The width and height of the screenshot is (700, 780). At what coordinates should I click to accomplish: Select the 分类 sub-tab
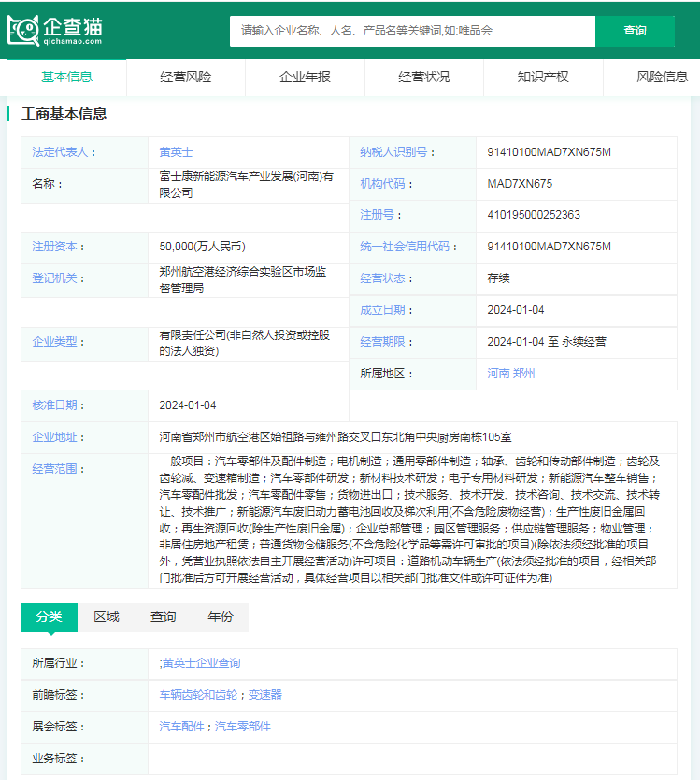coord(49,617)
